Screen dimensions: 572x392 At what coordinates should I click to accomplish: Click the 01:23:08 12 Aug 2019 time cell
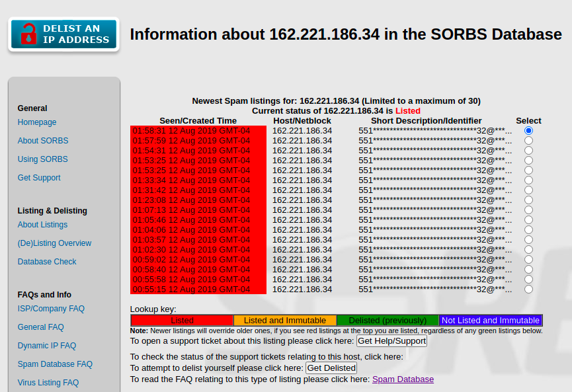pyautogui.click(x=198, y=200)
